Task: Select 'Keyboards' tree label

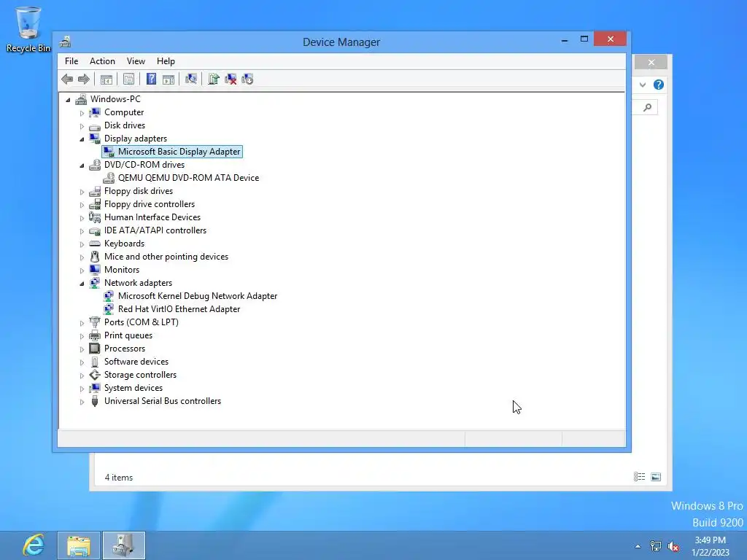Action: [x=124, y=244]
